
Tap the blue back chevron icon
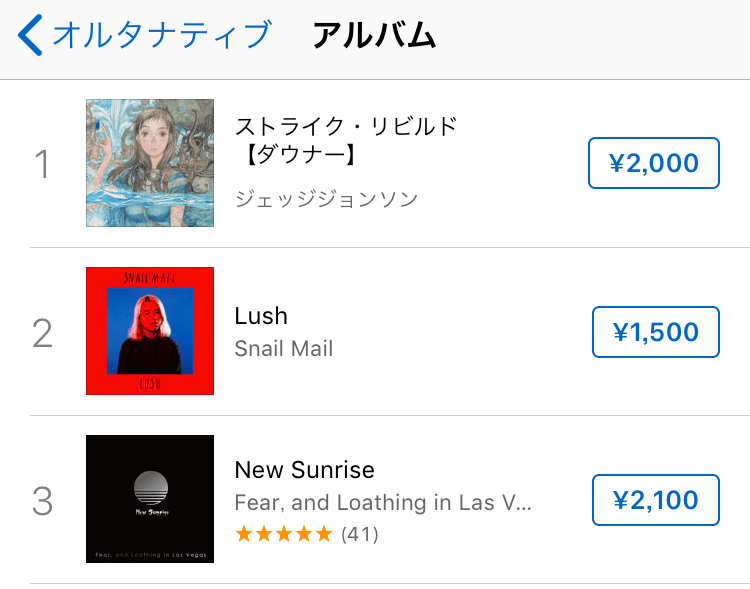pyautogui.click(x=30, y=35)
